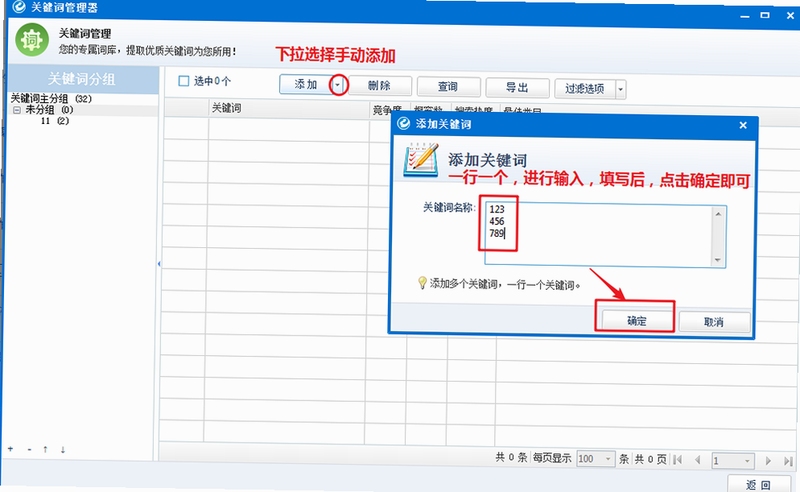This screenshot has height=492, width=800.
Task: Collapse the 未分组 tree node
Action: (x=17, y=110)
